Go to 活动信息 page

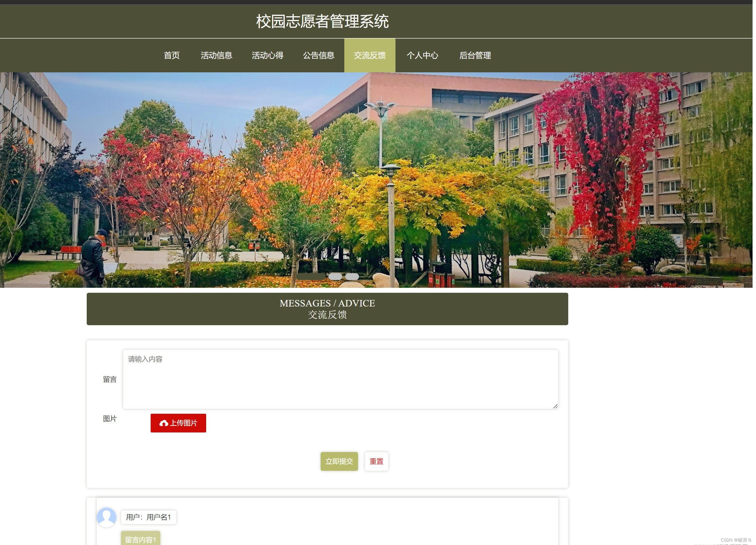216,55
